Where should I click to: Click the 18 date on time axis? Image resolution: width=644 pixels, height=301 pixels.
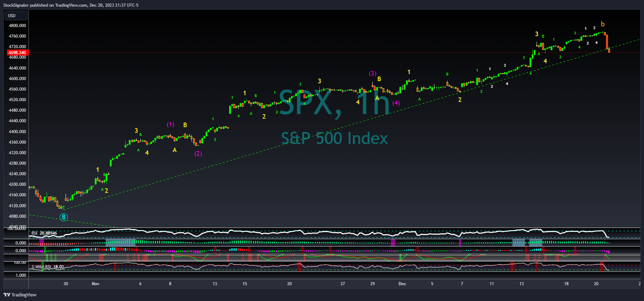[566, 284]
